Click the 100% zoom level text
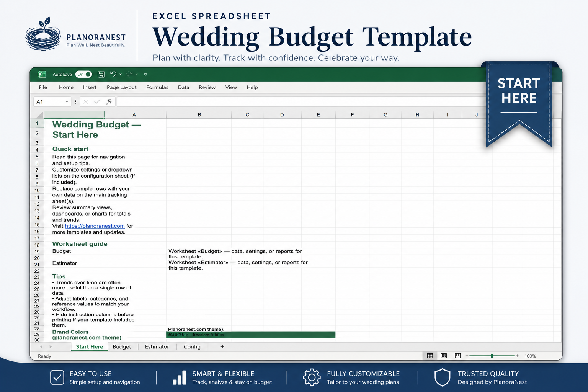Viewport: 588px width, 392px height. [530, 356]
